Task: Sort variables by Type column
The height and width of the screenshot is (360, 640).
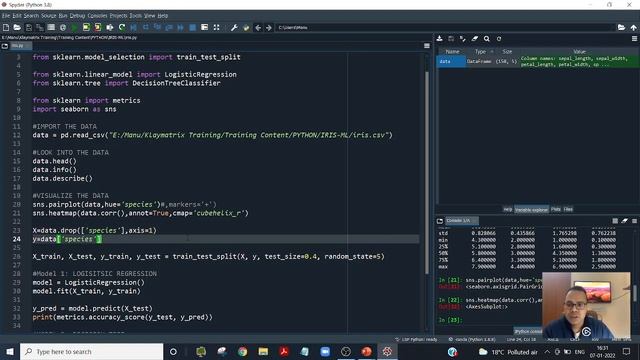Action: point(480,51)
